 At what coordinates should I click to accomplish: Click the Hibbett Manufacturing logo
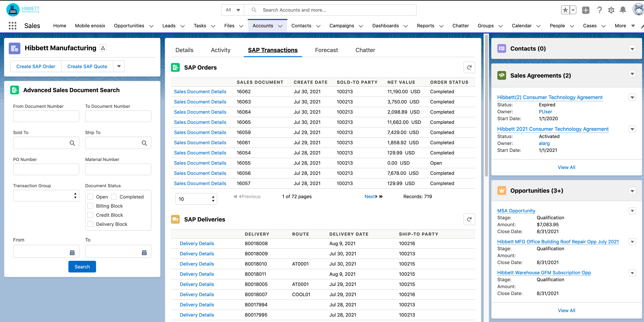click(23, 10)
